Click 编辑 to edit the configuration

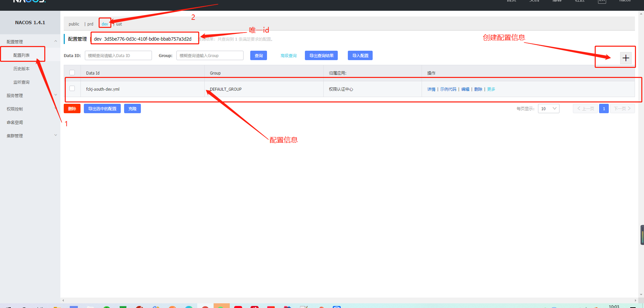pos(465,89)
